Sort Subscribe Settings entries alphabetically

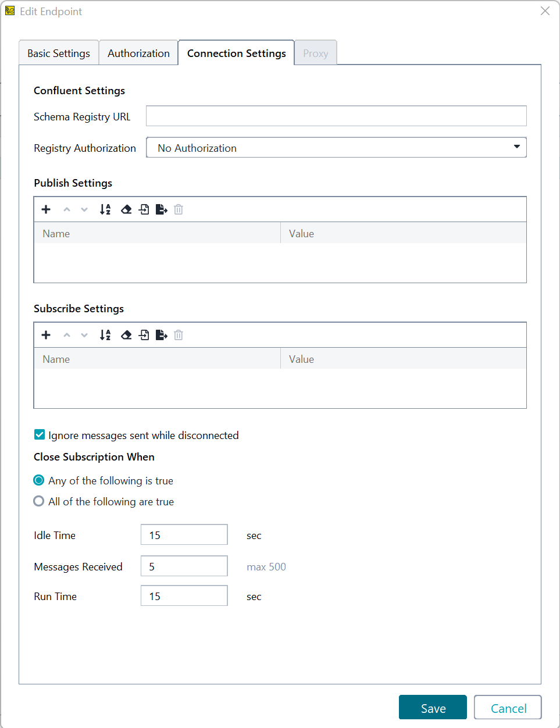[105, 335]
